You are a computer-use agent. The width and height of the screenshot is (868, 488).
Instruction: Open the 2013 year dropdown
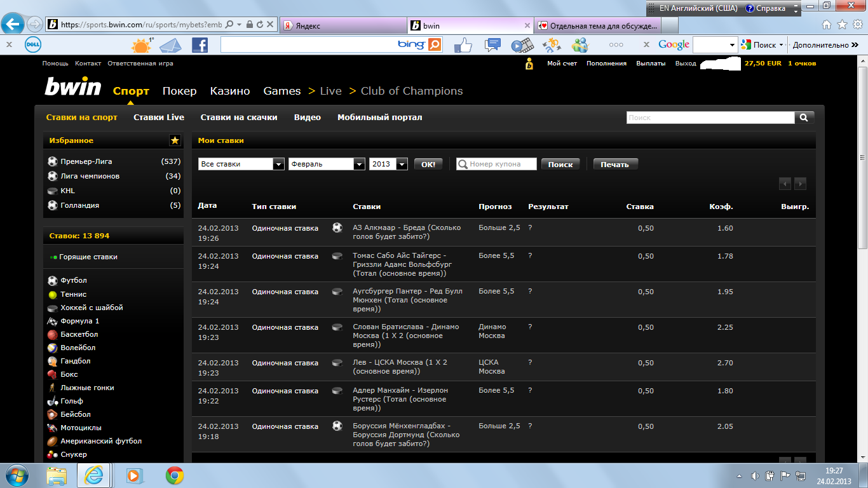(402, 164)
